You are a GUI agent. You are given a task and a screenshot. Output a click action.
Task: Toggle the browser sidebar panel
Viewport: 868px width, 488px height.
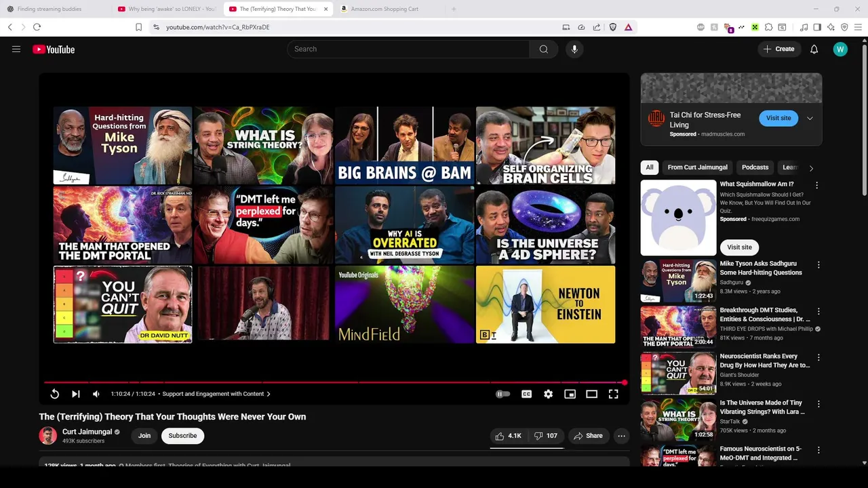click(x=817, y=27)
